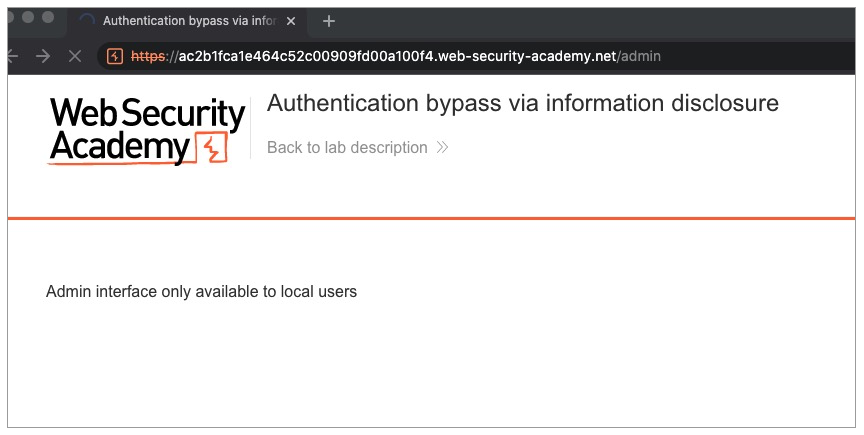This screenshot has width=864, height=435.
Task: Click the /admin path in the URL
Action: pyautogui.click(x=640, y=56)
